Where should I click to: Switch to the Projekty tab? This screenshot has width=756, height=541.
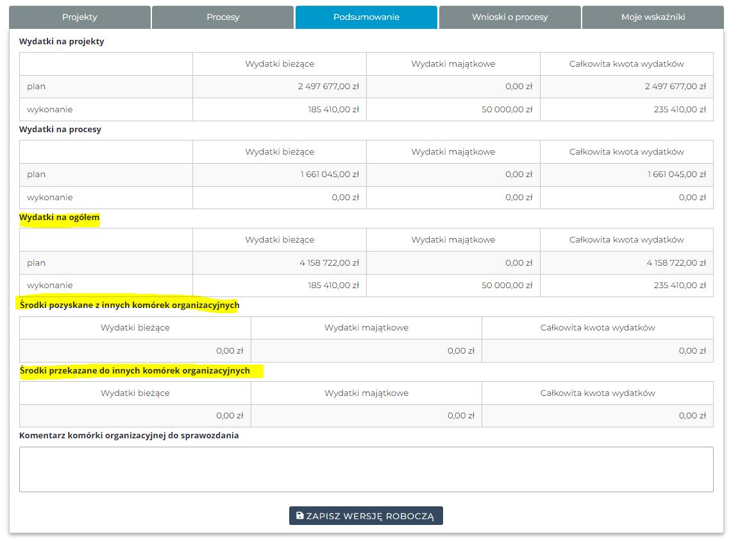pyautogui.click(x=80, y=17)
